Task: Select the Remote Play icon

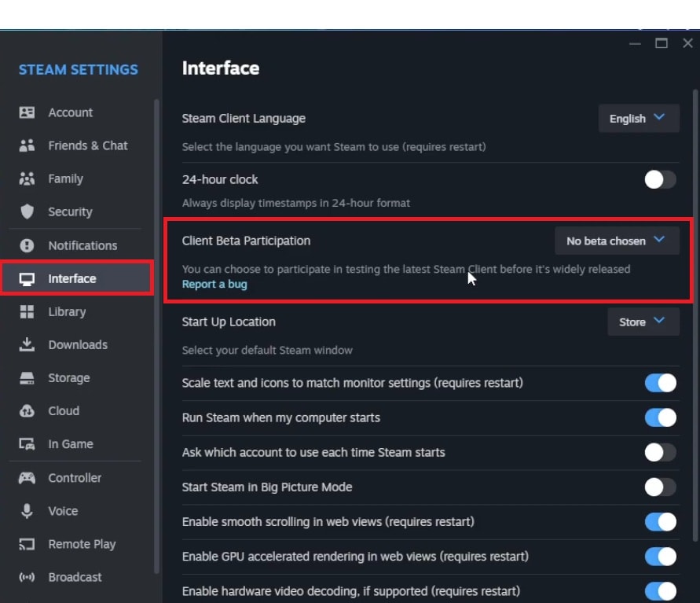Action: coord(27,543)
